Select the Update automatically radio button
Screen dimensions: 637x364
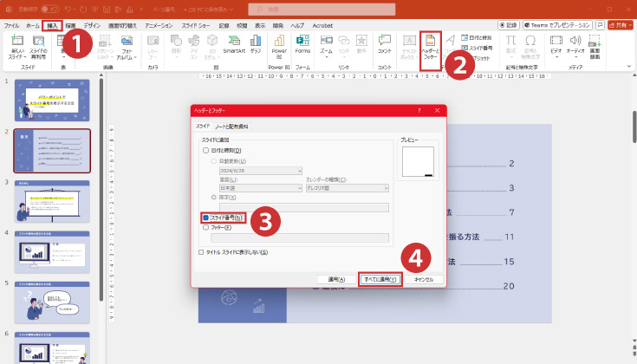click(x=214, y=161)
